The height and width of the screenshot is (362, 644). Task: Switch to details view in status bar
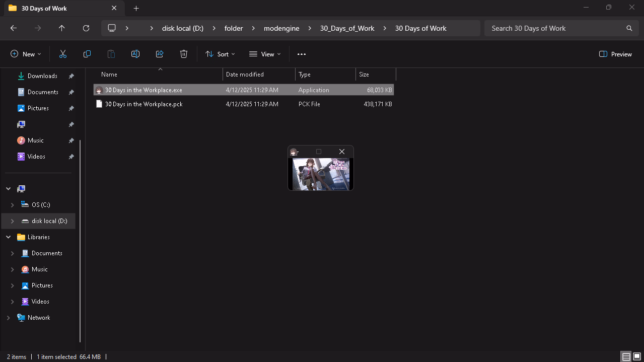click(x=626, y=356)
